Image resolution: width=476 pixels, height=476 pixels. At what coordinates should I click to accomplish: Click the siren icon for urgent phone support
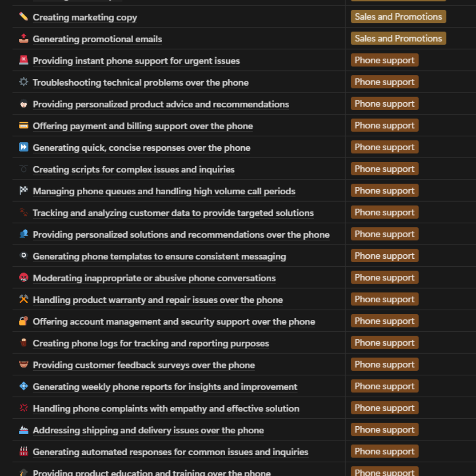(x=23, y=60)
